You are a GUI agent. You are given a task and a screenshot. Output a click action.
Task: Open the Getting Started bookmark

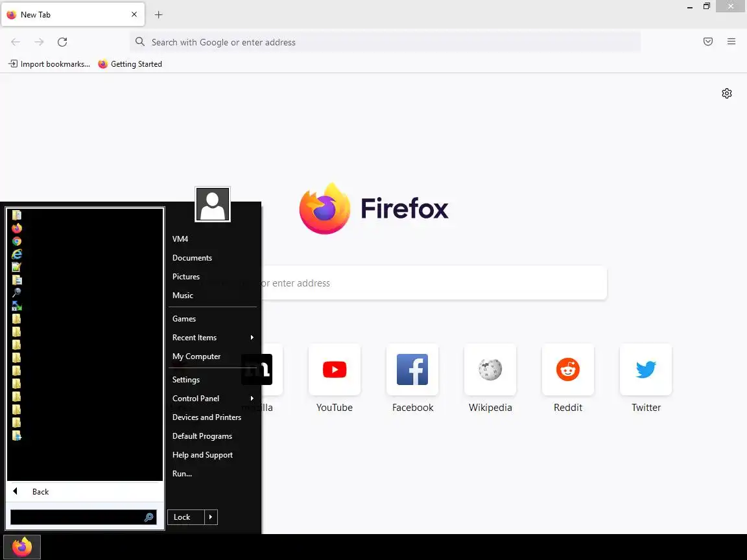pyautogui.click(x=130, y=64)
